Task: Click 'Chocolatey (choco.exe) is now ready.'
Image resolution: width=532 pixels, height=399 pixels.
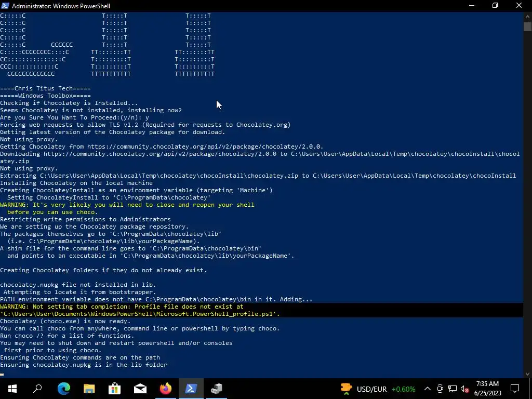Action: point(65,321)
